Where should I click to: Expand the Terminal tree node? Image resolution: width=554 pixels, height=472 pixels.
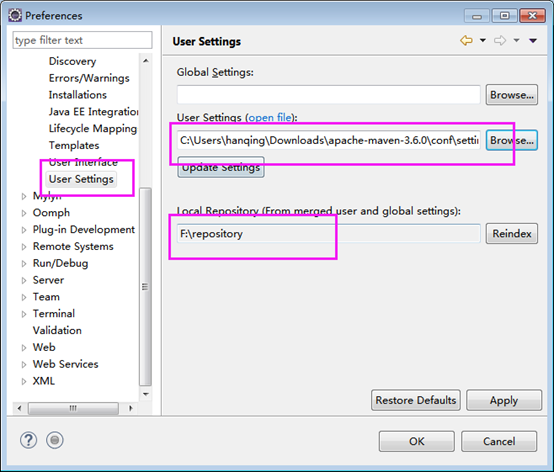coord(24,314)
